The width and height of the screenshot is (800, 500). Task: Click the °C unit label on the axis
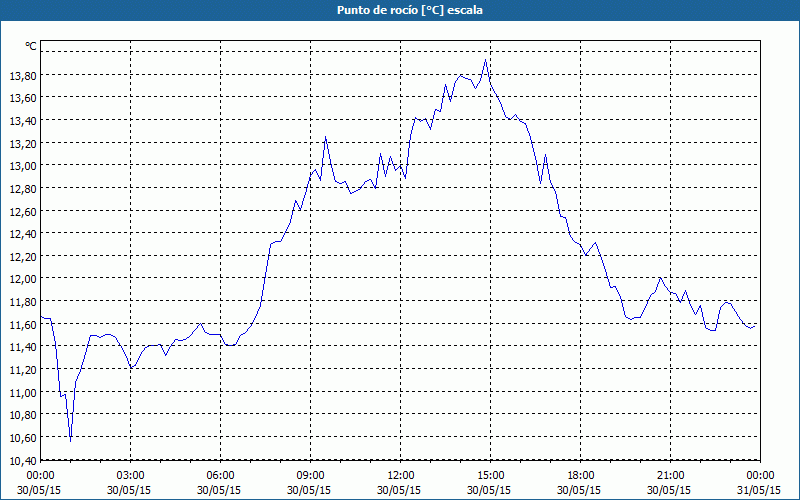[31, 46]
